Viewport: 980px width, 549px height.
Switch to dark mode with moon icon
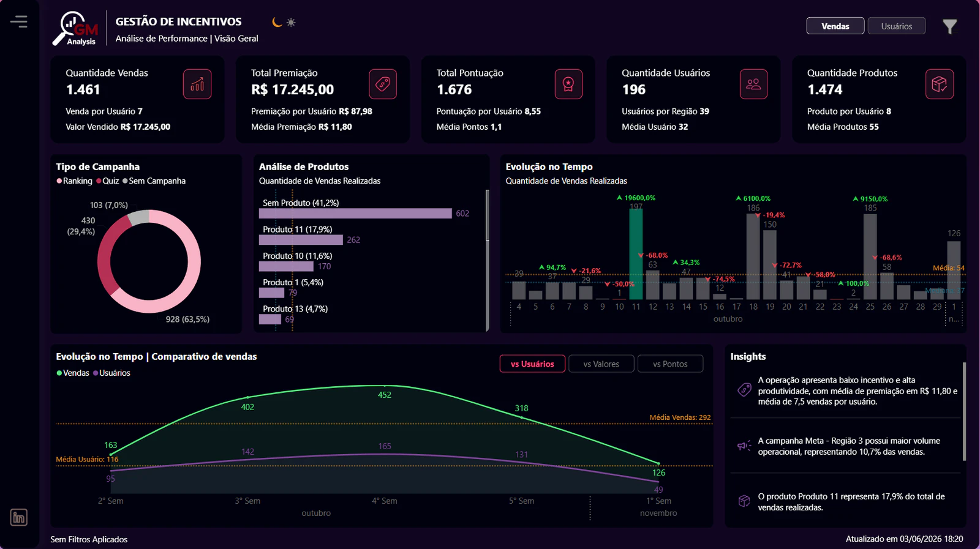[277, 22]
